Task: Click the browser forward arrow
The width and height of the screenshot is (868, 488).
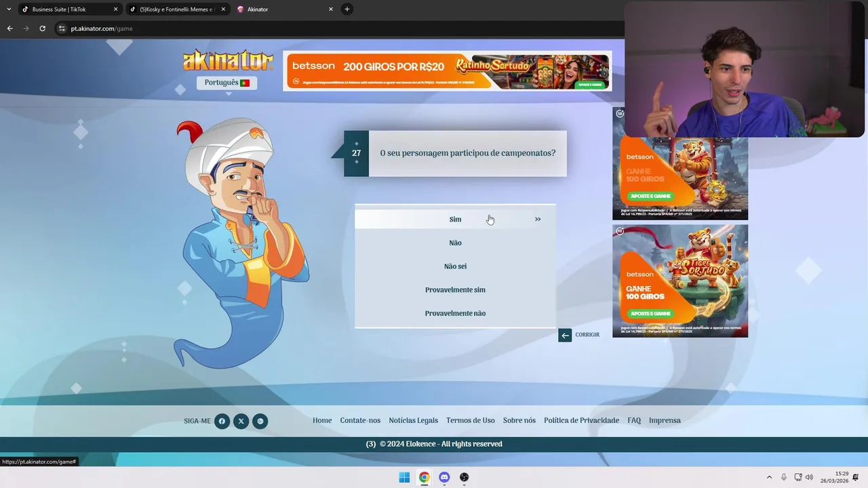Action: 26,28
